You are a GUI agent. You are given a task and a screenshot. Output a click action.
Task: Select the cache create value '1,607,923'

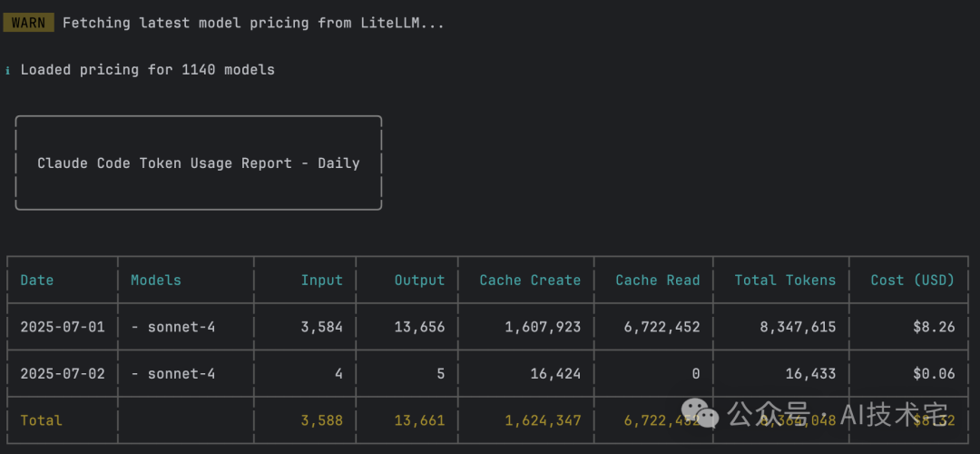point(544,327)
